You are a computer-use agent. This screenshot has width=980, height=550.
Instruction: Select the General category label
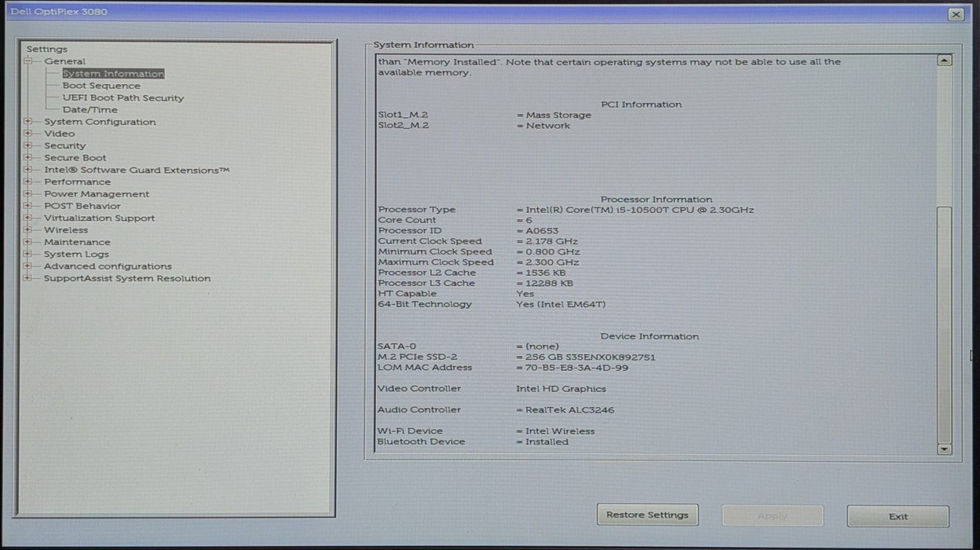(65, 61)
